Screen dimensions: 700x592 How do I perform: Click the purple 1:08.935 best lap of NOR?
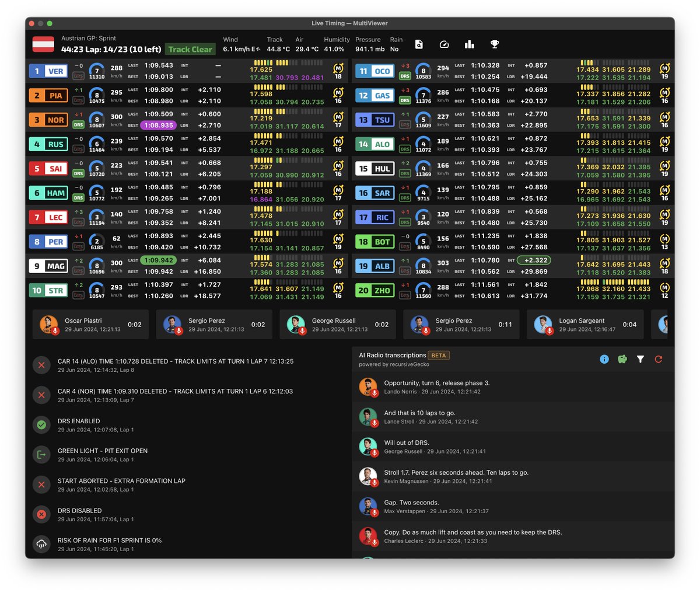(159, 125)
